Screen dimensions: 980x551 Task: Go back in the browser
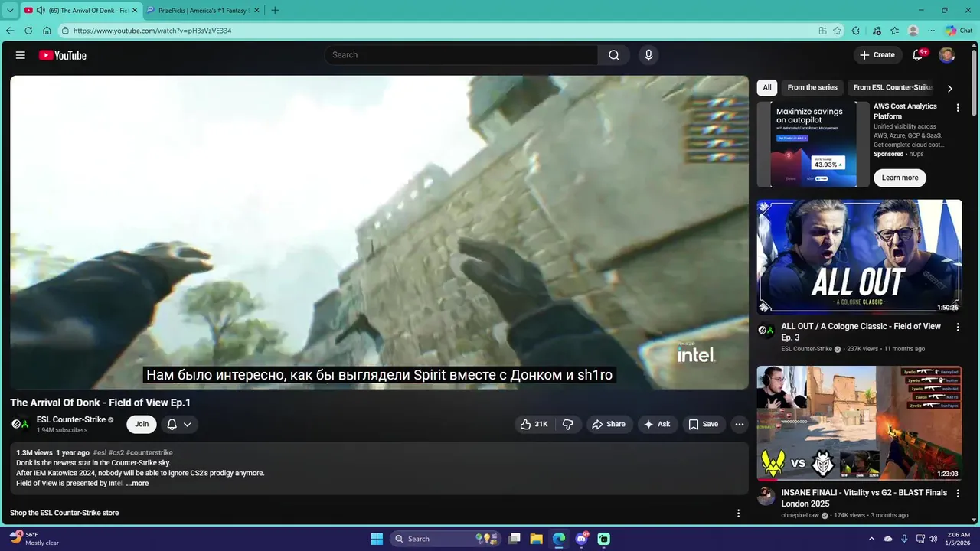(x=10, y=31)
